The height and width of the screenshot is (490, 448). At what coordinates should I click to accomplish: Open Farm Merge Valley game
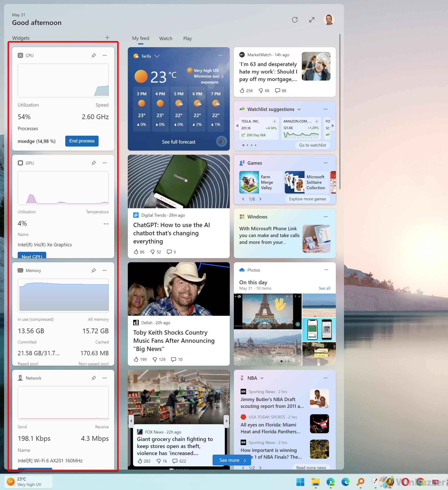[261, 182]
